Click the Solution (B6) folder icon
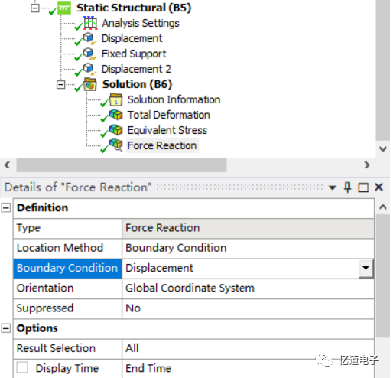This screenshot has width=391, height=378. point(90,84)
